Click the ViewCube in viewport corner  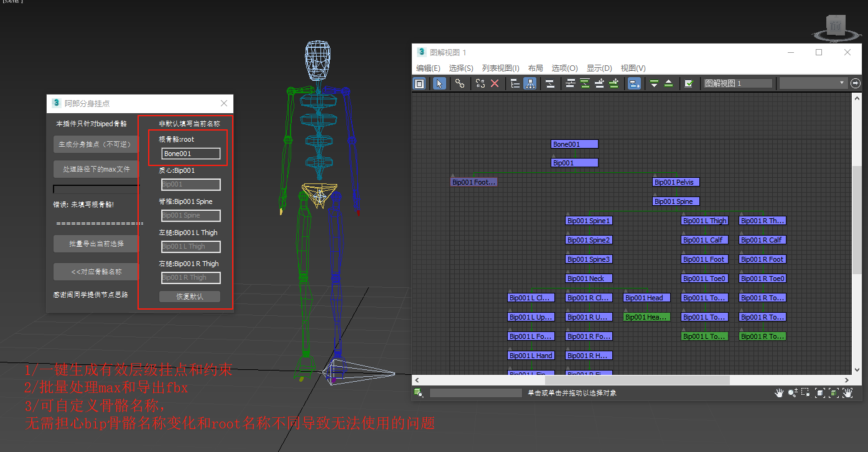(x=836, y=25)
